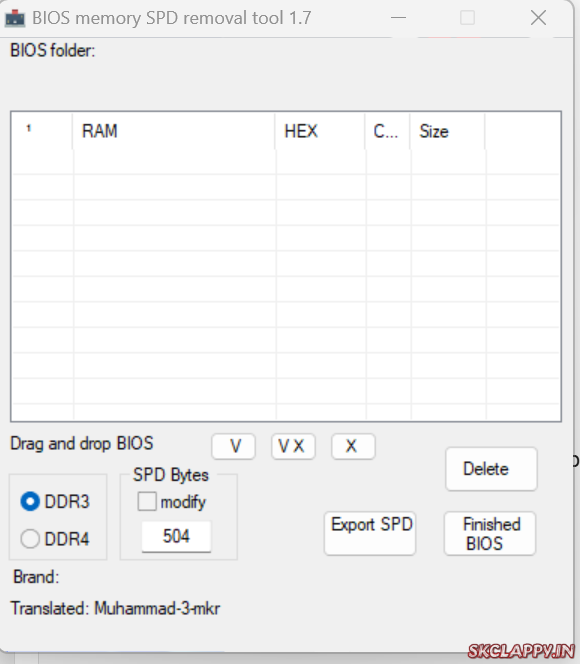The width and height of the screenshot is (580, 664).
Task: Sort list by the HEX column header
Action: [320, 131]
